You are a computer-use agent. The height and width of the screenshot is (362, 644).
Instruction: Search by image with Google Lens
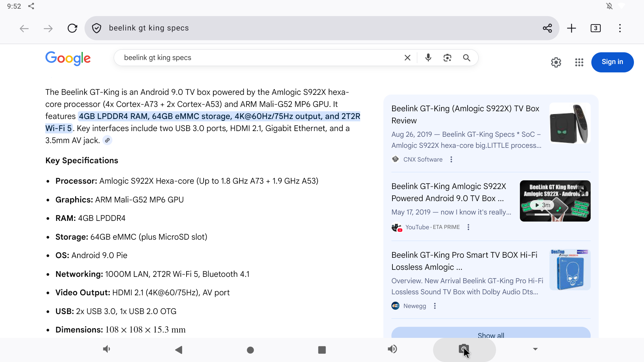click(447, 58)
